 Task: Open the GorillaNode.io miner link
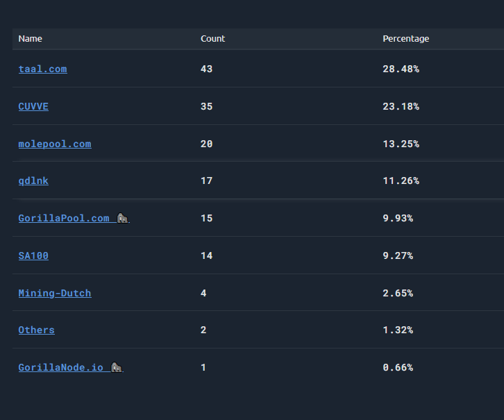point(71,367)
